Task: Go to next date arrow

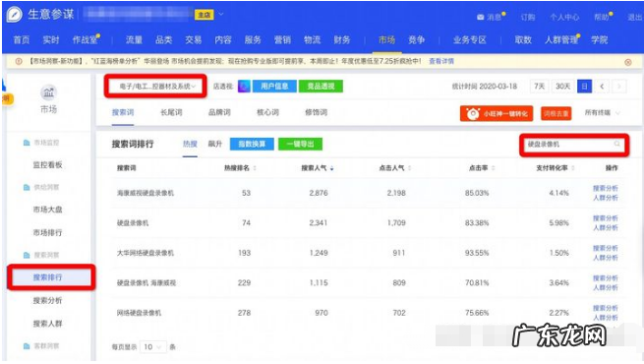Action: point(619,87)
